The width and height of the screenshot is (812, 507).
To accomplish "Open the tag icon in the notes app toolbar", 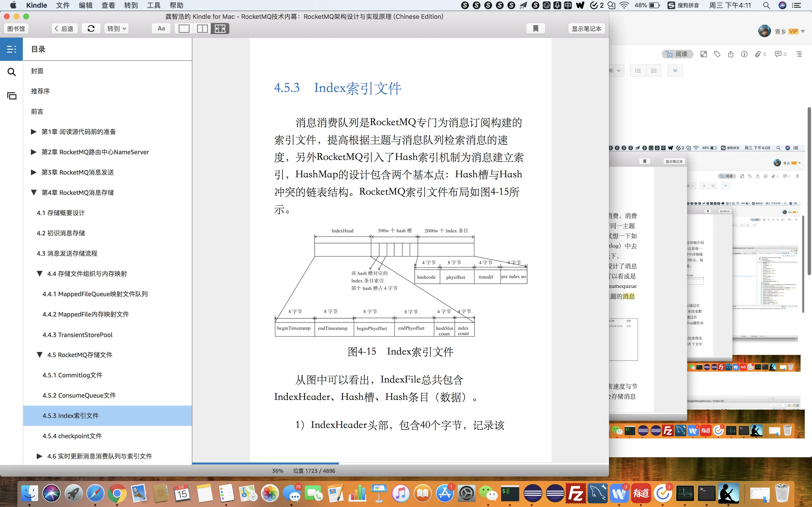I will (x=717, y=54).
